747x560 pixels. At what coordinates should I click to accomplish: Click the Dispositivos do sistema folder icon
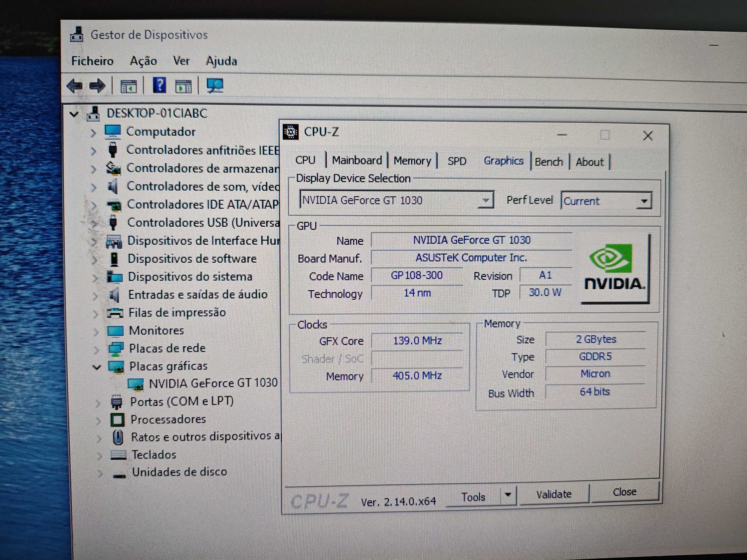[x=115, y=277]
